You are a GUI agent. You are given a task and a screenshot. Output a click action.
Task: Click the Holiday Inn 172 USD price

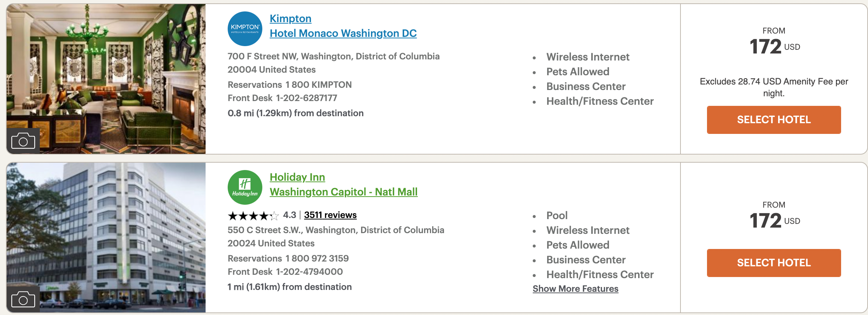(774, 221)
